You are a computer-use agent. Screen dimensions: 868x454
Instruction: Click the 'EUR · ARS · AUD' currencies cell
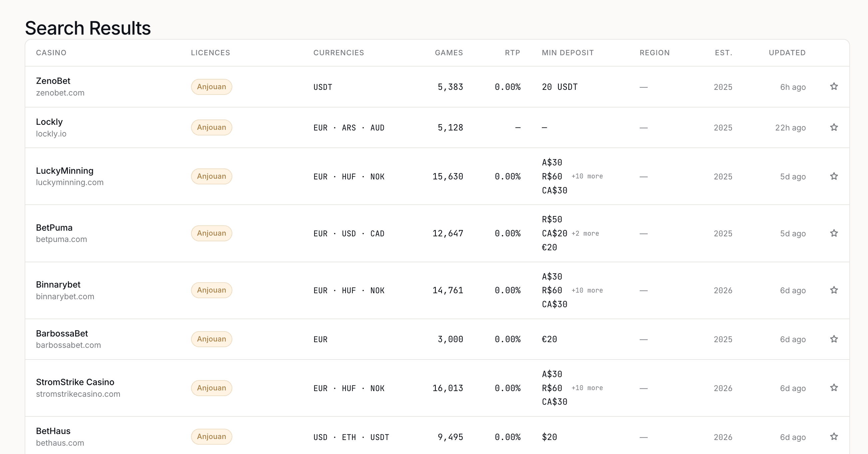click(349, 128)
